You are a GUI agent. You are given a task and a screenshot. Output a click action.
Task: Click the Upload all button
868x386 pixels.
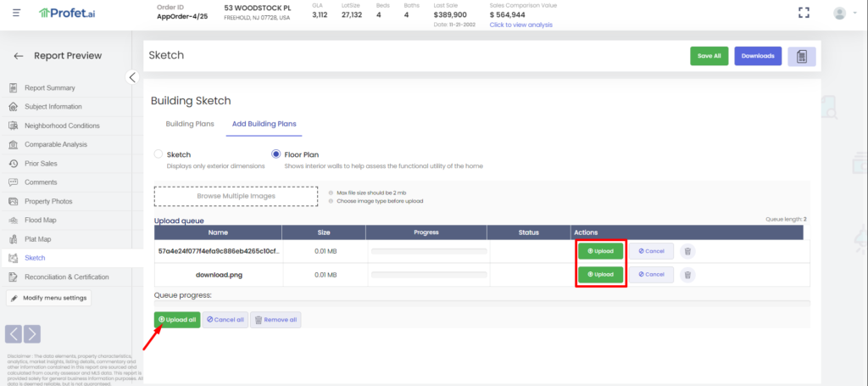(176, 320)
